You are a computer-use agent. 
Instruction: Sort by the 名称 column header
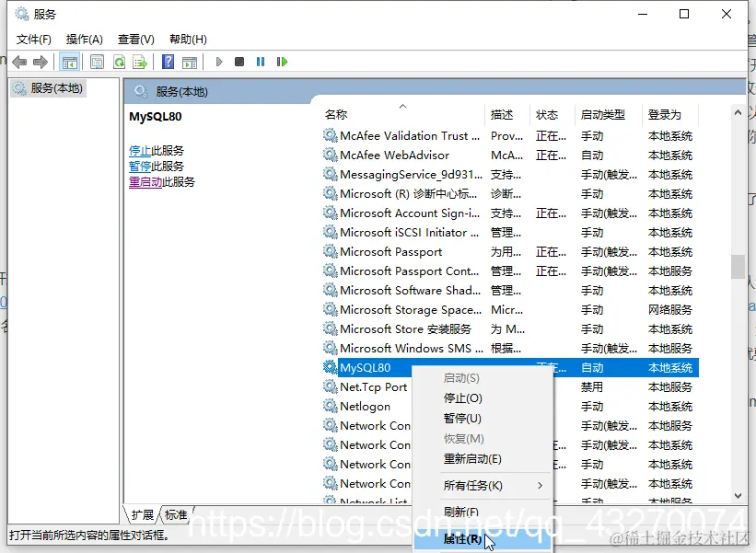[402, 115]
